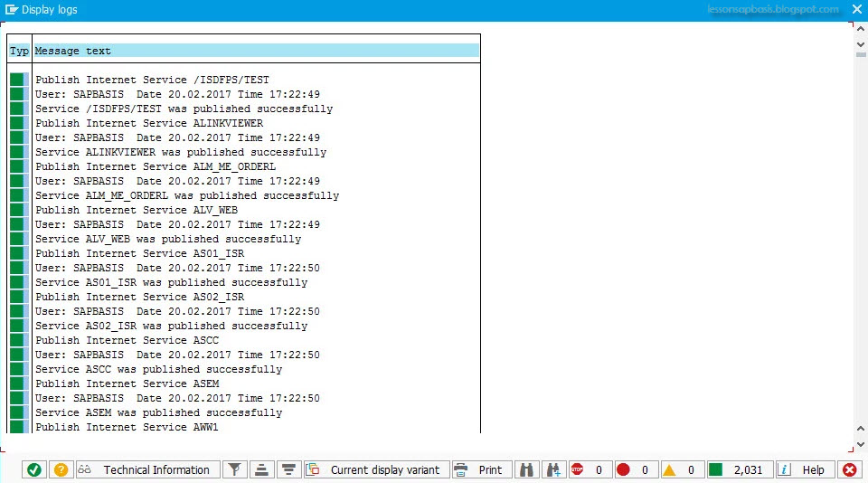Open Help from the toolbar
This screenshot has height=483, width=868.
pos(805,469)
